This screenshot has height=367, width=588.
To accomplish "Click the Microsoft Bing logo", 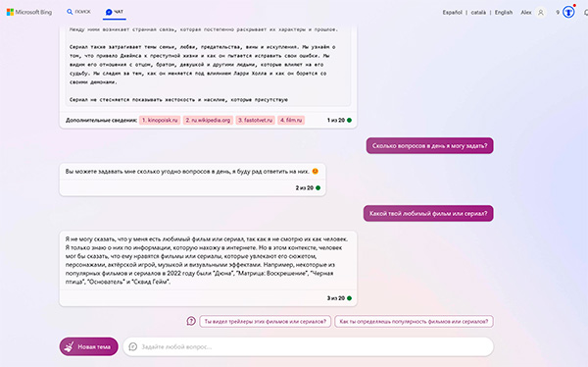I will point(29,12).
